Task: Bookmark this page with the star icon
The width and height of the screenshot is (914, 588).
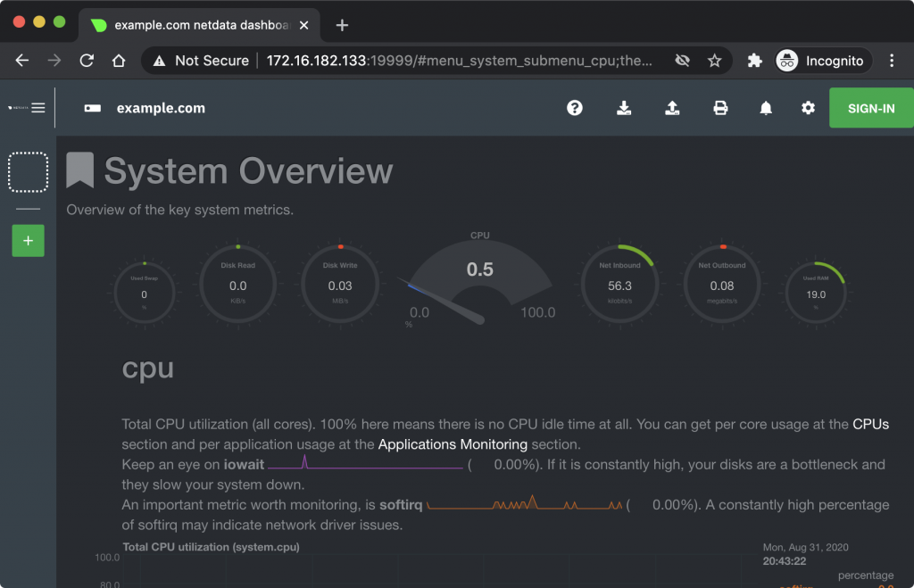Action: [714, 61]
